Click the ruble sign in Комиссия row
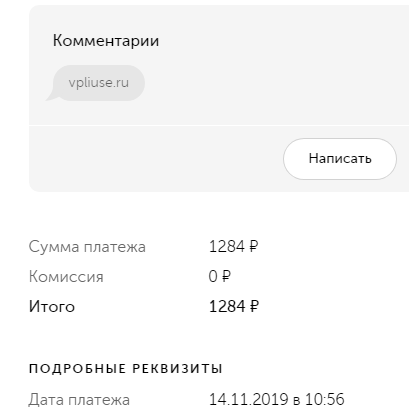 click(226, 276)
